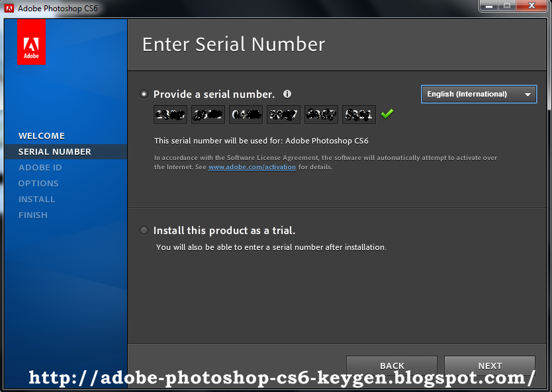
Task: Select INSTALL step in sidebar
Action: click(36, 200)
